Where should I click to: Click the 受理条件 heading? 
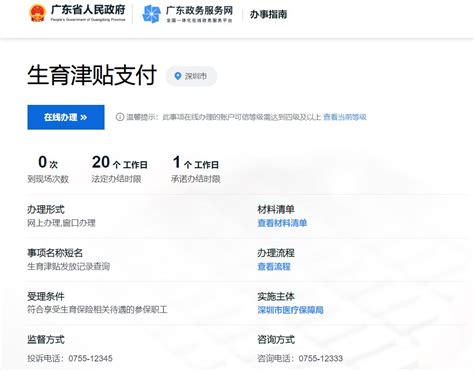[46, 296]
